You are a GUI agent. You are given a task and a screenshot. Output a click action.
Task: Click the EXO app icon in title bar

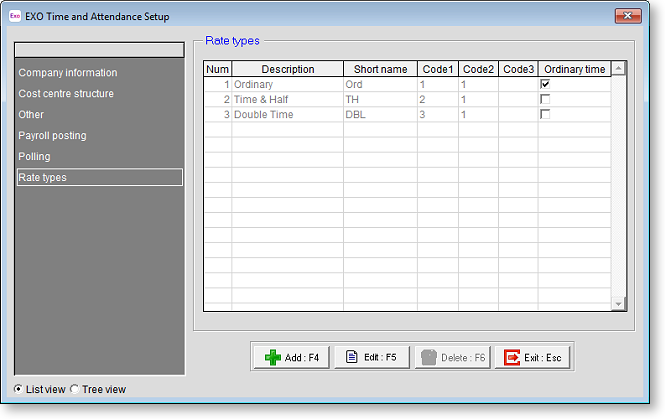pos(15,17)
